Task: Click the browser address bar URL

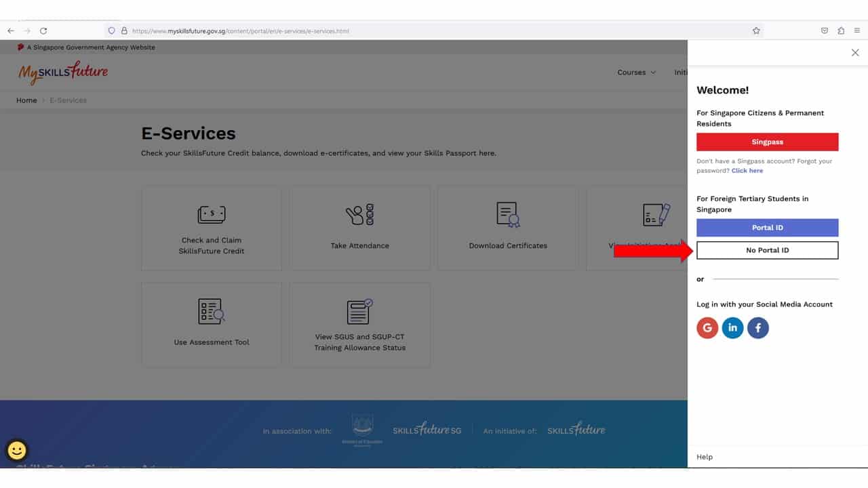Action: (241, 30)
